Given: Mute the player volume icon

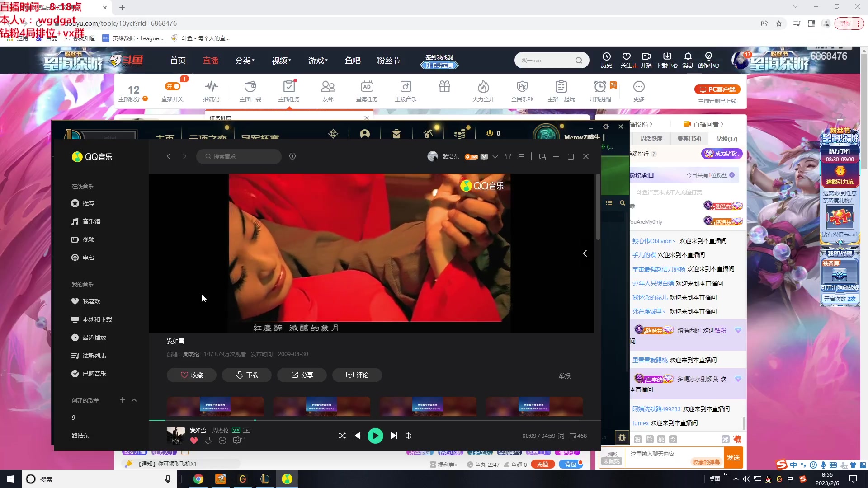Looking at the screenshot, I should (x=408, y=436).
